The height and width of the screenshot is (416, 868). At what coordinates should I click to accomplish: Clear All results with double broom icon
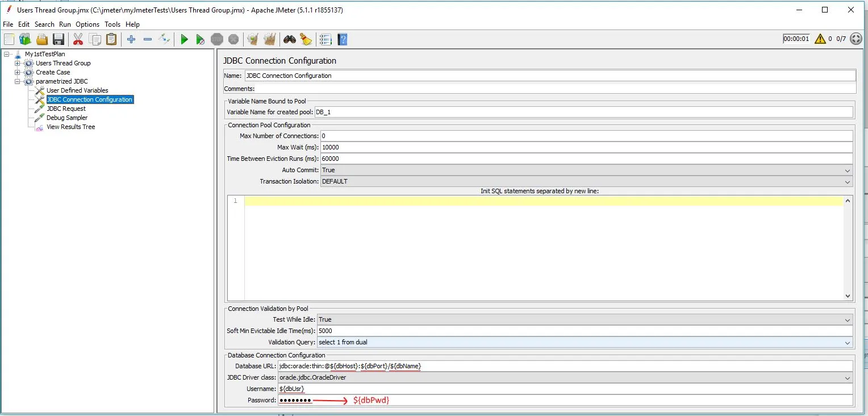click(269, 39)
